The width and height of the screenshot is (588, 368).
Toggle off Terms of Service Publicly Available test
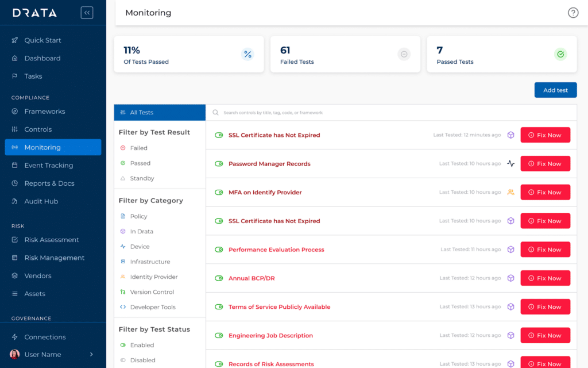pos(219,307)
